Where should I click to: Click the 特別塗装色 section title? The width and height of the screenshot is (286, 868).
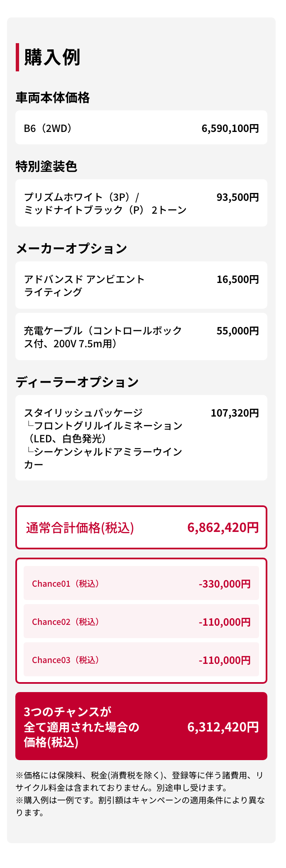tap(46, 166)
